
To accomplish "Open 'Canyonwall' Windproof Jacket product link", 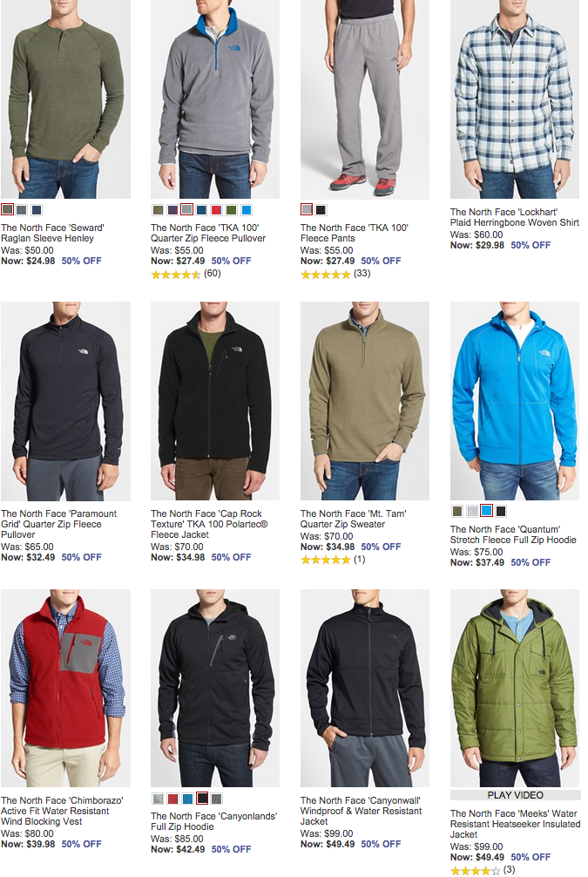I will (x=361, y=811).
